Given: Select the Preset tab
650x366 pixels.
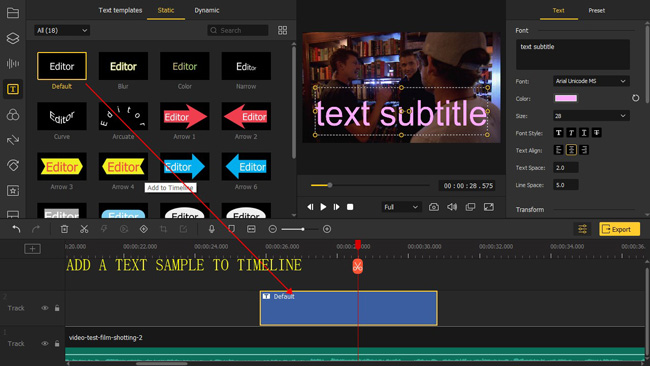Looking at the screenshot, I should click(597, 10).
